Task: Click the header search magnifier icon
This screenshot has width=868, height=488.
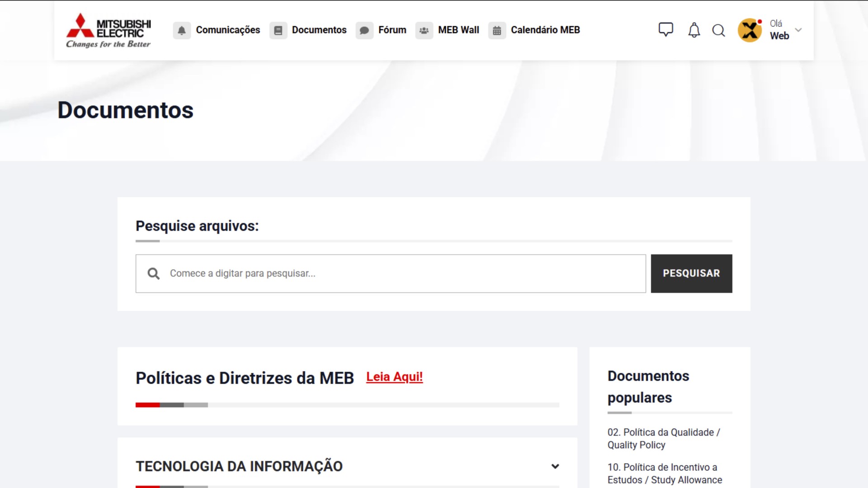Action: point(718,30)
